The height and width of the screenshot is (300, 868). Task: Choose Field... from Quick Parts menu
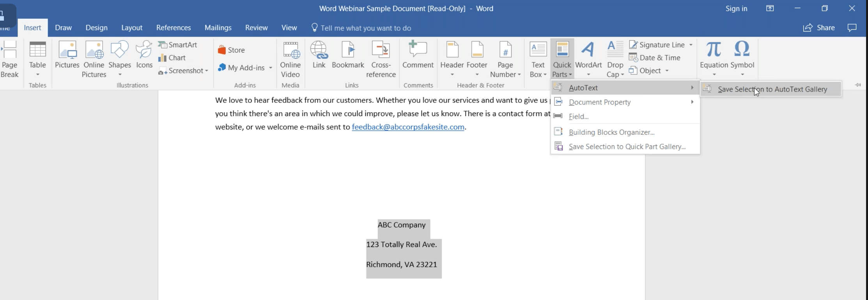point(625,116)
